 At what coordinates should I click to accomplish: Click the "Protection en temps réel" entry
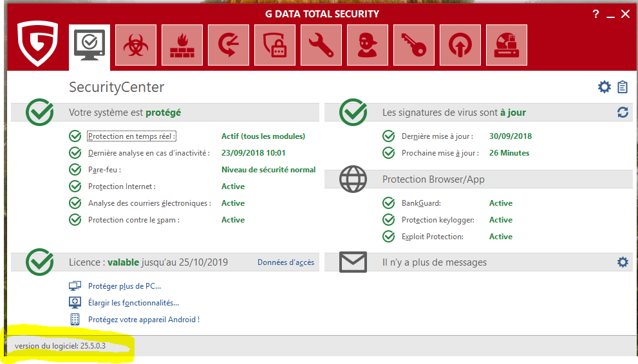click(x=131, y=136)
